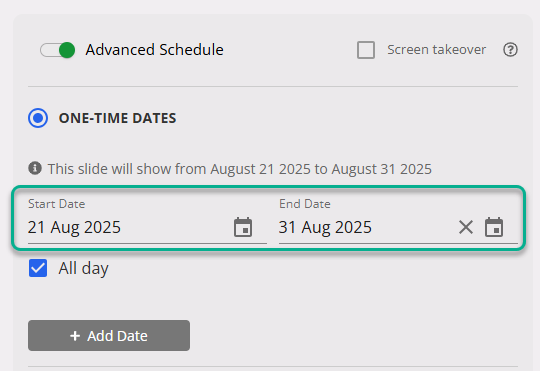Turn off the Advanced Schedule toggle

pyautogui.click(x=58, y=50)
